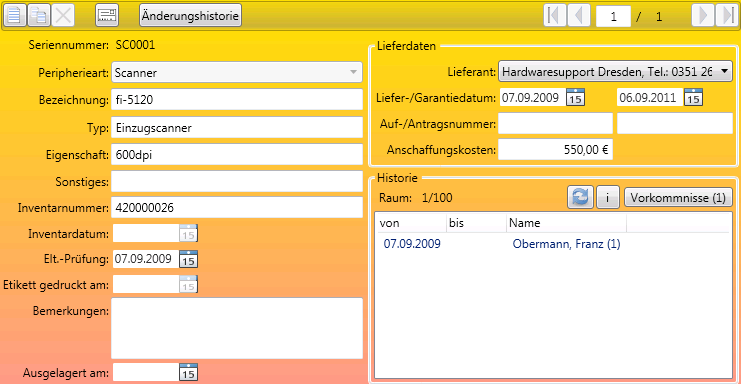This screenshot has width=741, height=384.
Task: Click the Bezeichnung field with fi-5120
Action: click(x=237, y=100)
